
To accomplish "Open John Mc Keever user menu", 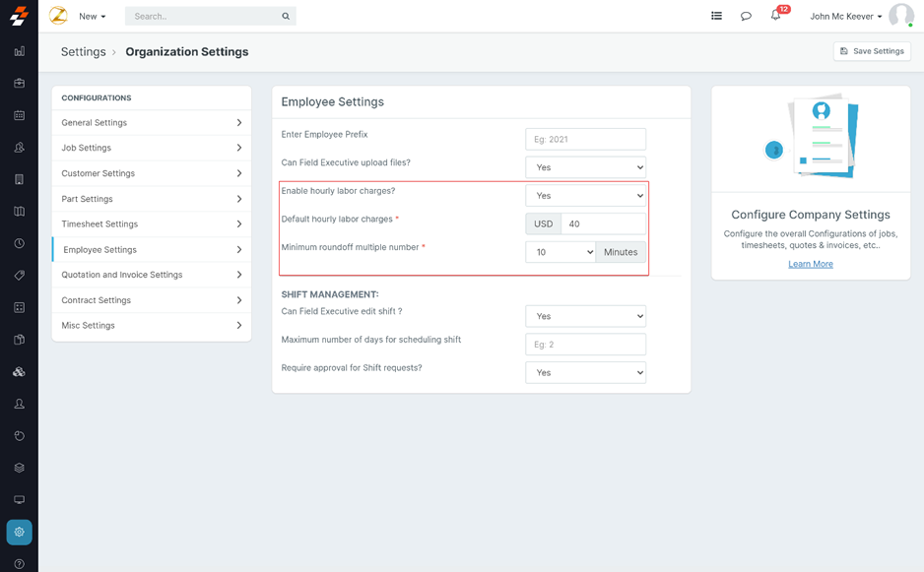I will 845,16.
